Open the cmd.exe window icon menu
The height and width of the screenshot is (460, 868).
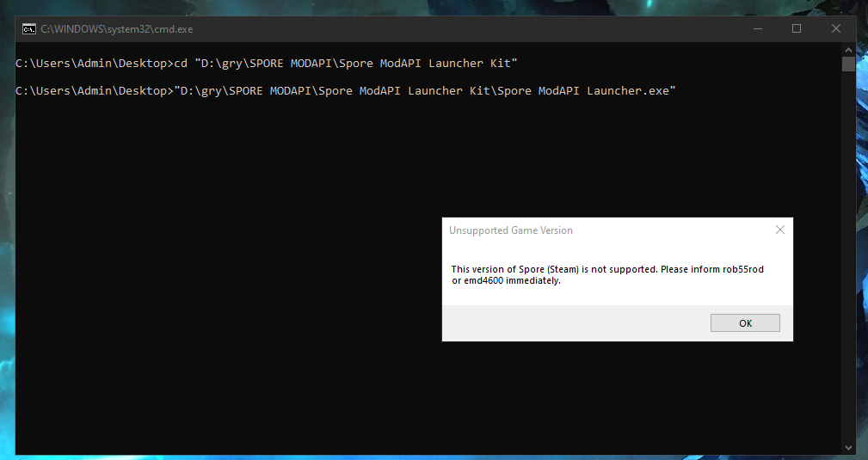pyautogui.click(x=28, y=28)
